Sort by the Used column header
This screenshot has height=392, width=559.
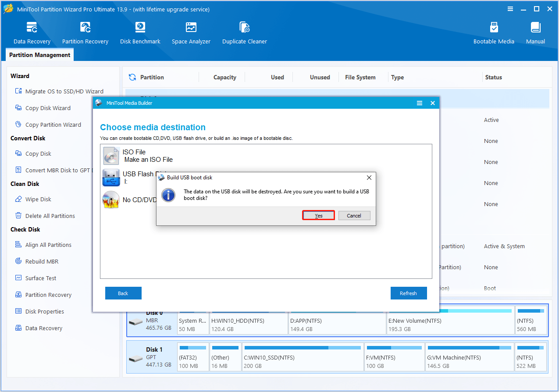point(278,77)
